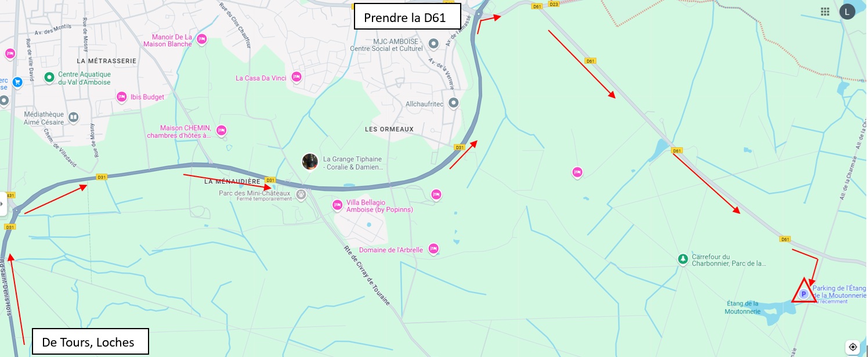Click the Manoir De La Maison Blanche pin
This screenshot has height=357, width=868.
[x=201, y=39]
